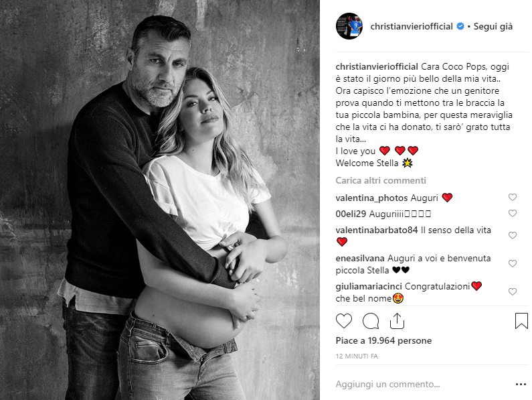532x400 pixels.
Task: Open the 12 MINUTI FA timestamp
Action: coord(357,356)
